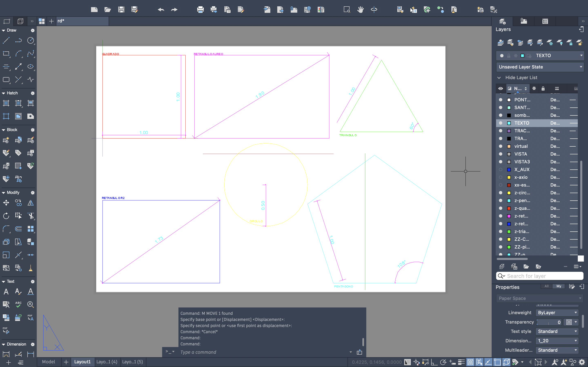Image resolution: width=588 pixels, height=367 pixels.
Task: Click the Mirror tool icon
Action: tap(31, 203)
